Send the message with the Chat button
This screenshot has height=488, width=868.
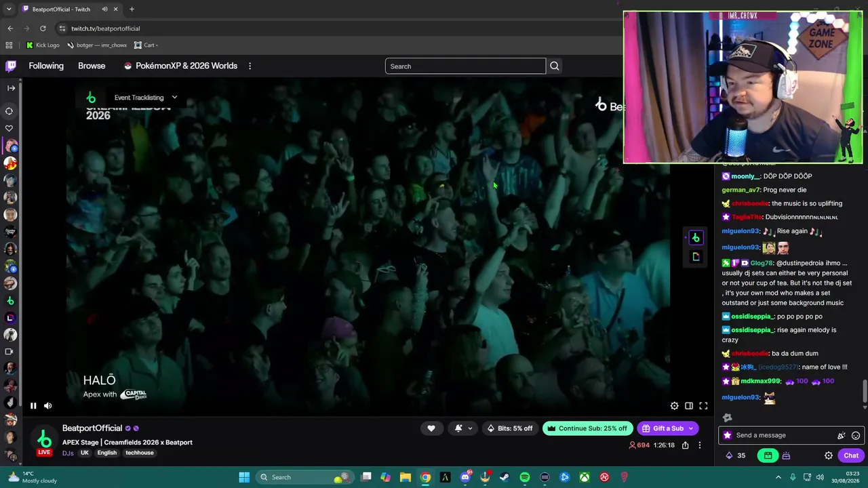point(851,456)
